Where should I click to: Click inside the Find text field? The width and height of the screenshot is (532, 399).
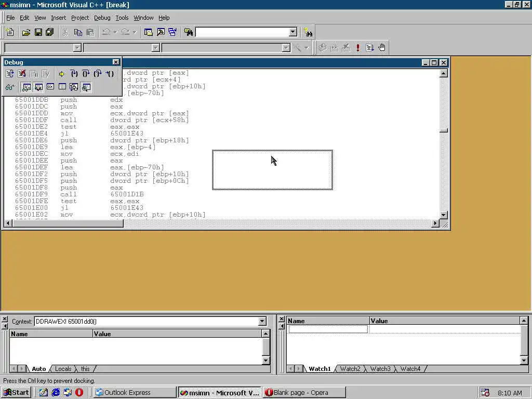[242, 32]
